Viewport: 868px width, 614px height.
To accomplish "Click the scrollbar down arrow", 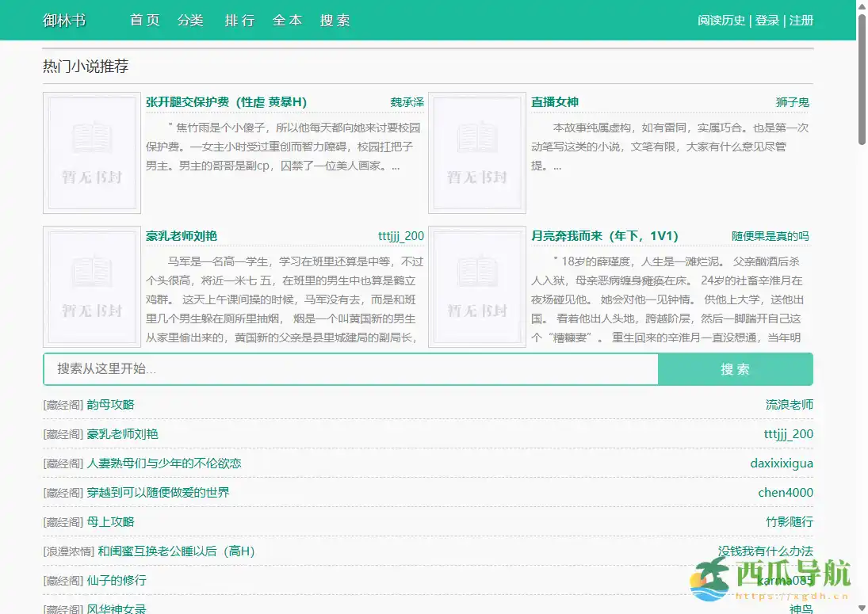I will [x=861, y=607].
